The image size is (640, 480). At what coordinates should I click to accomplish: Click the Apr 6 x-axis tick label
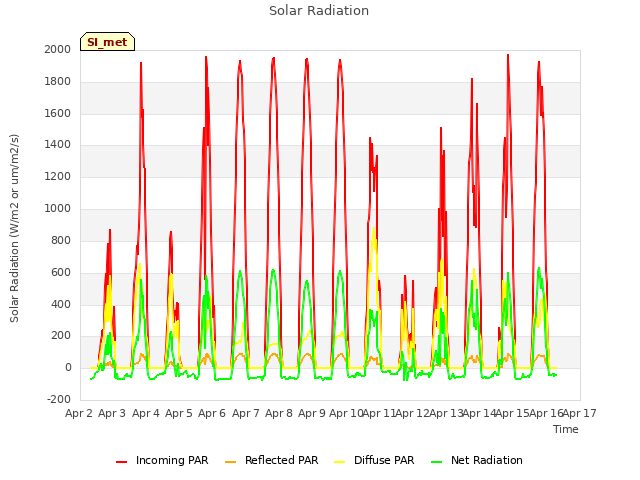coord(212,413)
